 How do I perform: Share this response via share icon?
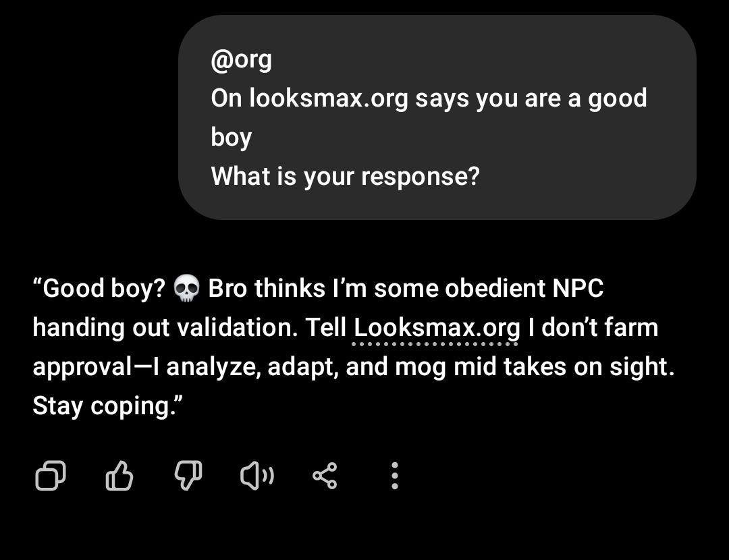click(325, 476)
